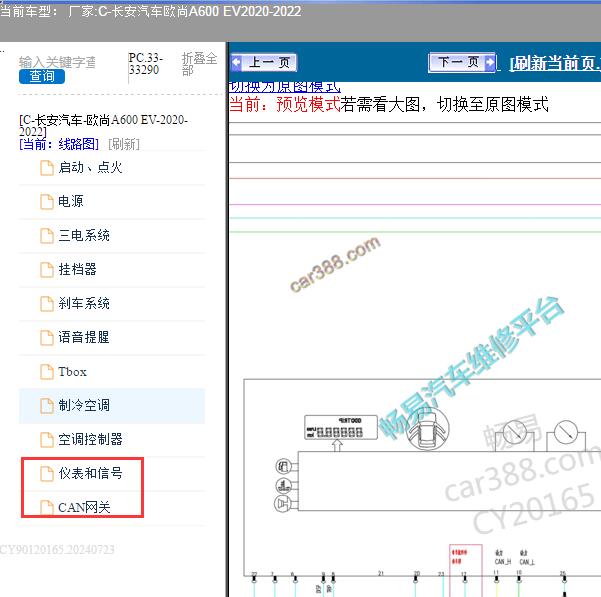
Task: Click the PC.33-33290 text
Action: (x=146, y=64)
